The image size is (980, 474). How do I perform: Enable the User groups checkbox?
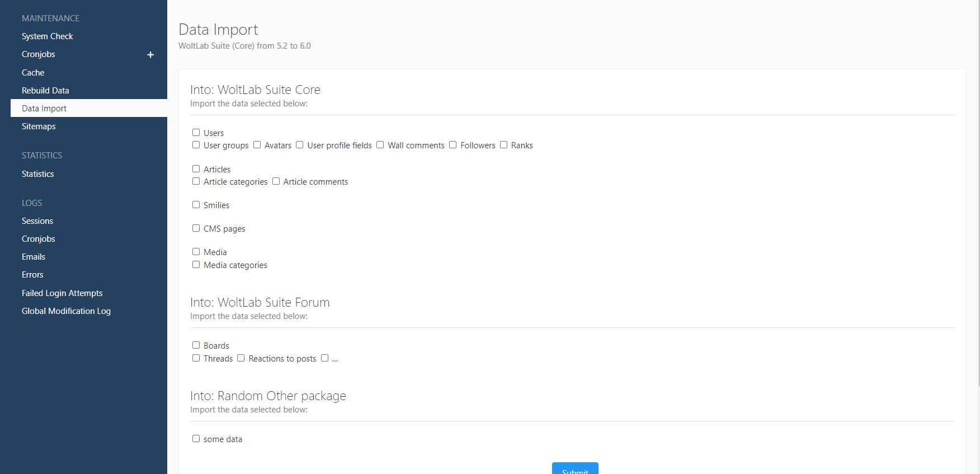point(196,145)
